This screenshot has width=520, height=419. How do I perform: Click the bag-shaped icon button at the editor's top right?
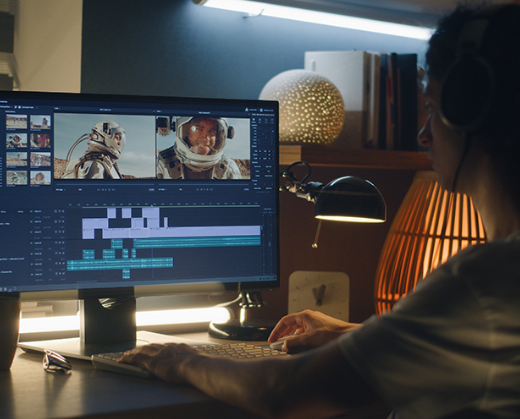click(x=261, y=110)
